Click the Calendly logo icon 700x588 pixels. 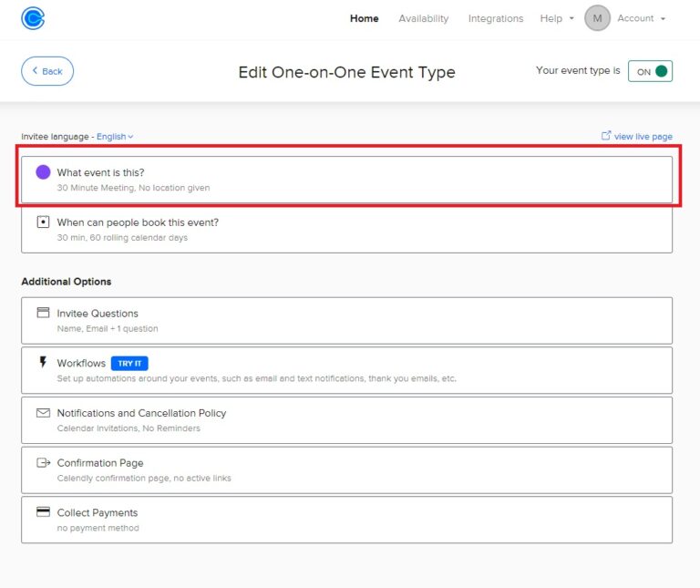click(33, 18)
